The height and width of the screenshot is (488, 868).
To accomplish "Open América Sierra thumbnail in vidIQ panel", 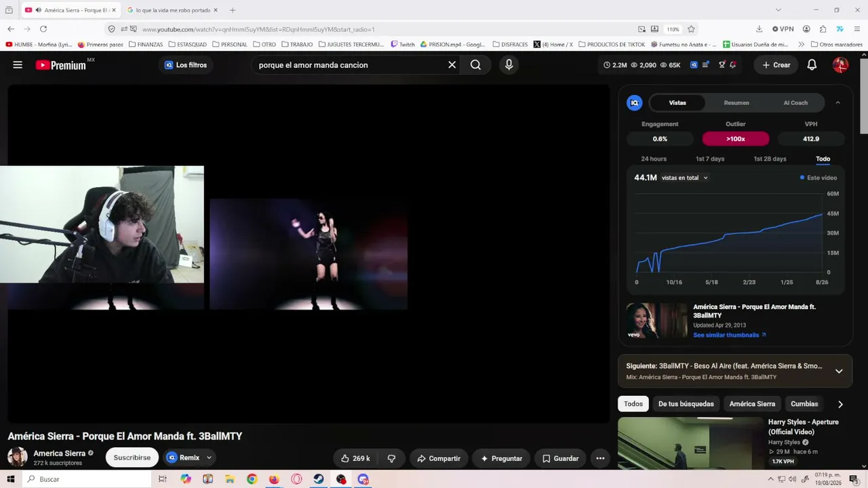I will pos(656,321).
